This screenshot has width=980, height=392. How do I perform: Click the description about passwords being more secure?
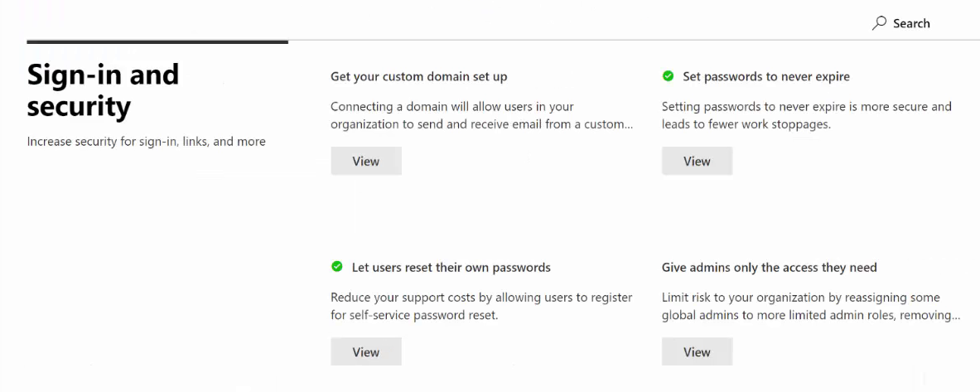click(x=807, y=116)
